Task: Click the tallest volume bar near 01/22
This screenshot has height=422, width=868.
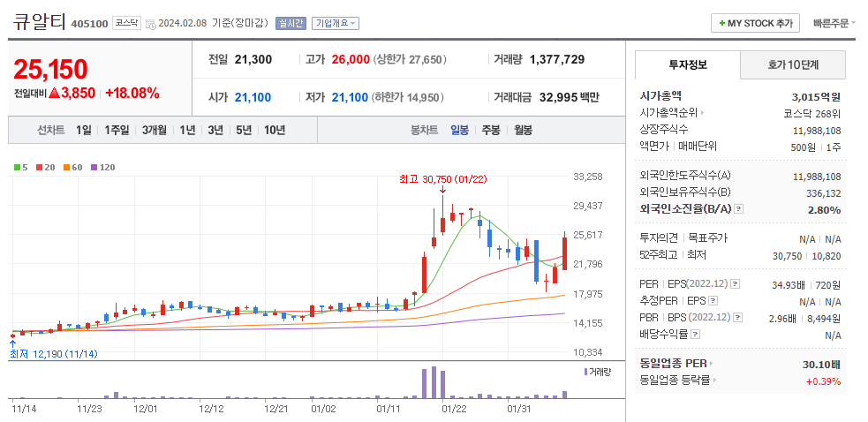Action: (434, 382)
